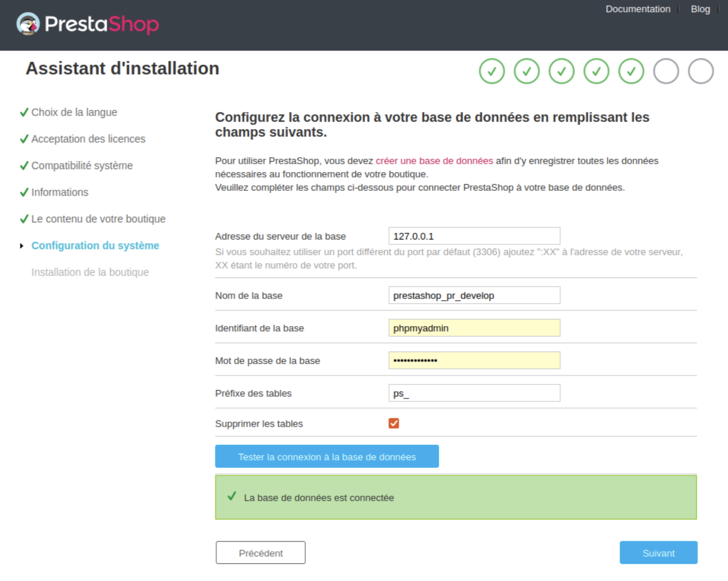
Task: Click the Préfixe des tables input
Action: 474,393
